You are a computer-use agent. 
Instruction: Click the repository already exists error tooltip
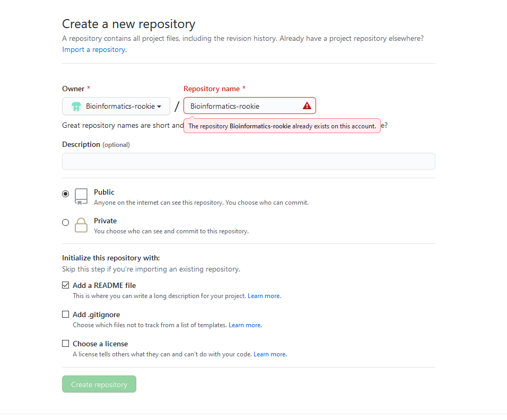(x=282, y=126)
